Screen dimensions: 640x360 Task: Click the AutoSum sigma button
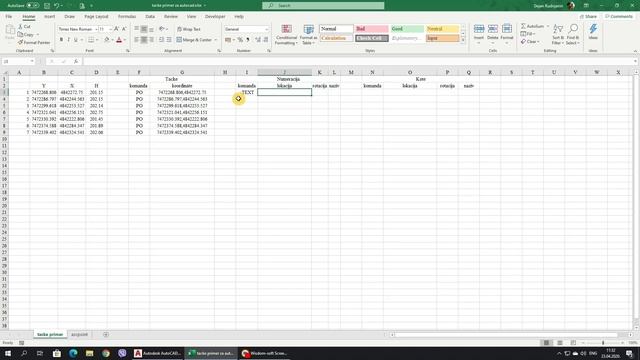point(532,26)
